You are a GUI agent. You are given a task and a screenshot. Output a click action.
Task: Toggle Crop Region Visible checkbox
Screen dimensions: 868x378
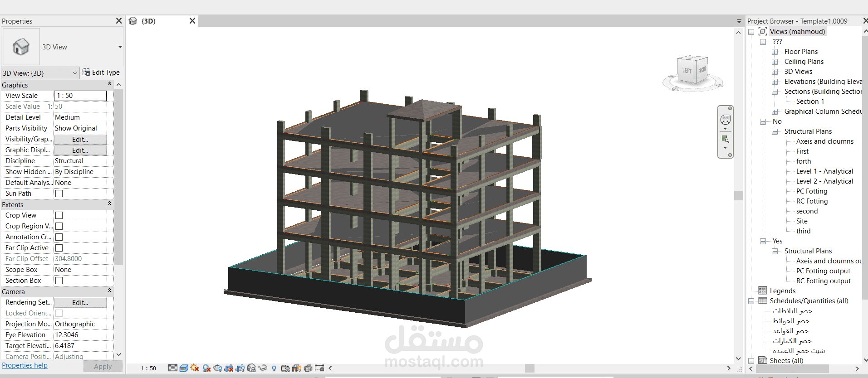(59, 226)
